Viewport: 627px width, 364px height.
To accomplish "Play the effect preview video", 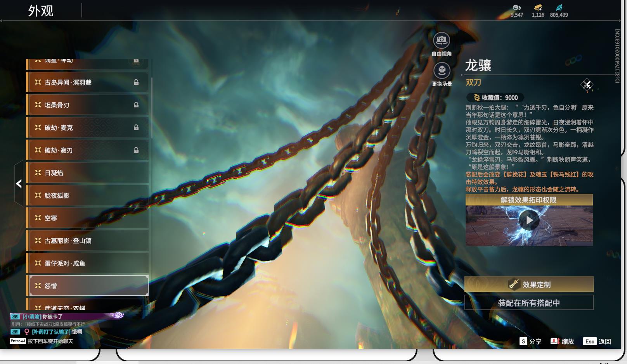I will pyautogui.click(x=529, y=220).
